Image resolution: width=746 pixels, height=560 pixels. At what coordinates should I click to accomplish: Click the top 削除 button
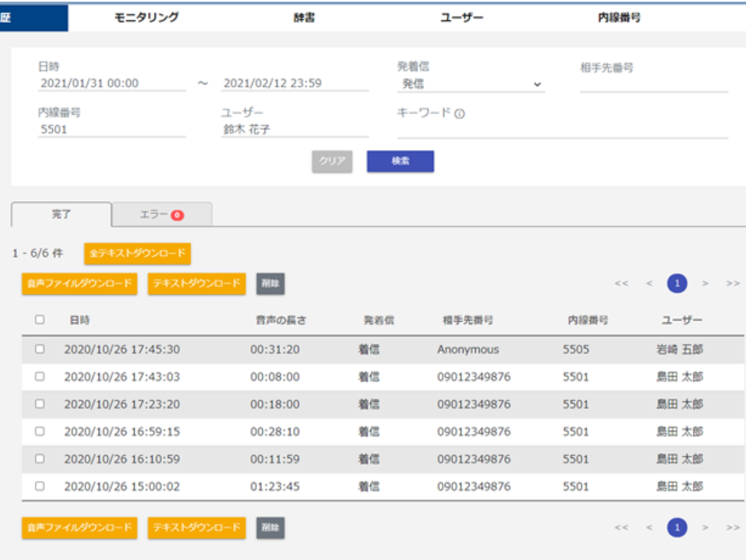[270, 284]
